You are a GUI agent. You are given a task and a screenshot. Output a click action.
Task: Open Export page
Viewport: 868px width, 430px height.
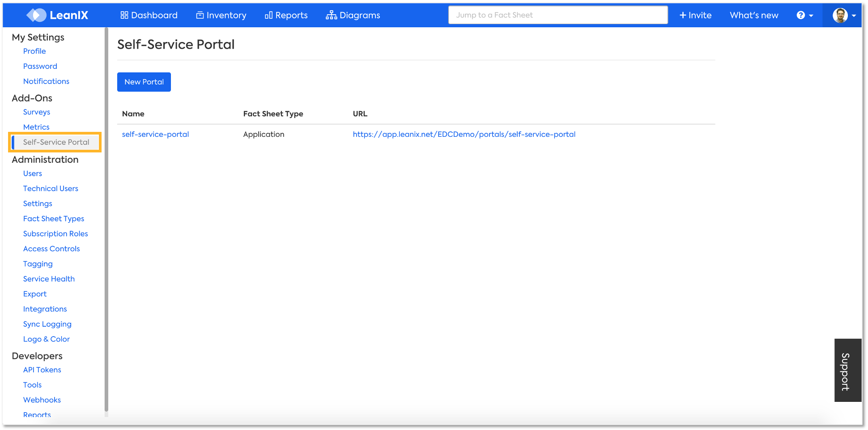click(x=35, y=294)
